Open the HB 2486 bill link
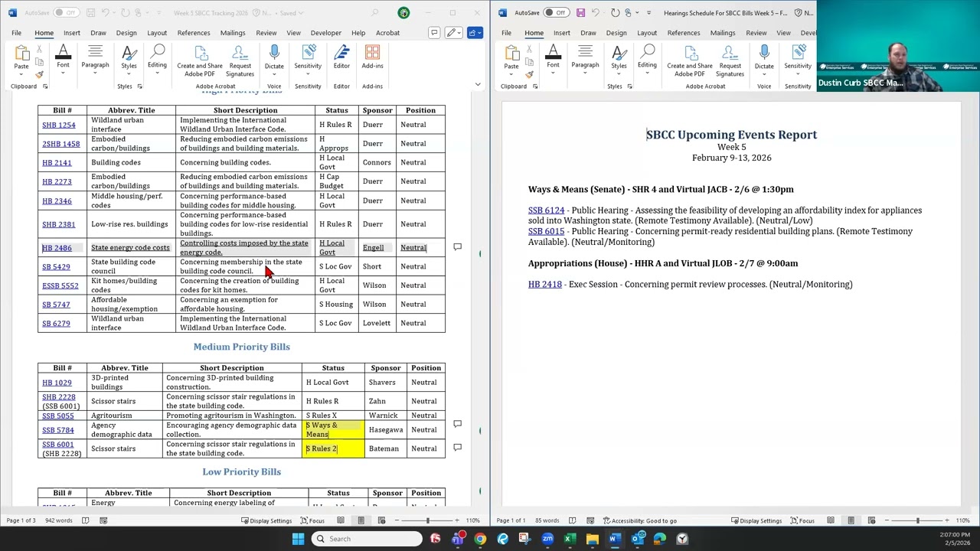980x551 pixels. 57,248
